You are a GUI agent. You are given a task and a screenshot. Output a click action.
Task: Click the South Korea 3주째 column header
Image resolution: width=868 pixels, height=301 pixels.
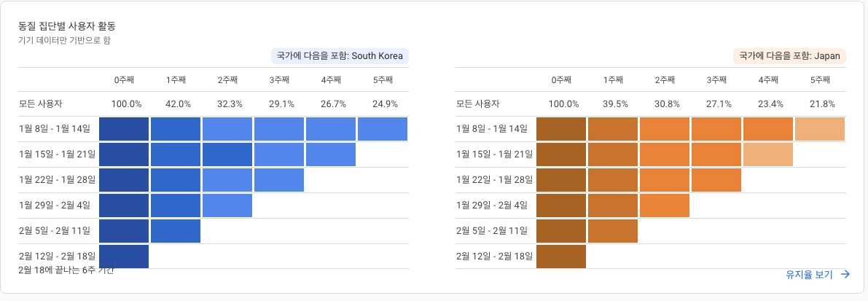pyautogui.click(x=280, y=80)
